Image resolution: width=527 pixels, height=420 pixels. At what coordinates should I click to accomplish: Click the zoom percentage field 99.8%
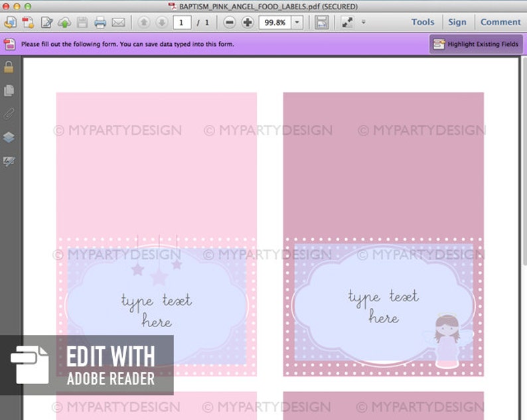pyautogui.click(x=275, y=23)
